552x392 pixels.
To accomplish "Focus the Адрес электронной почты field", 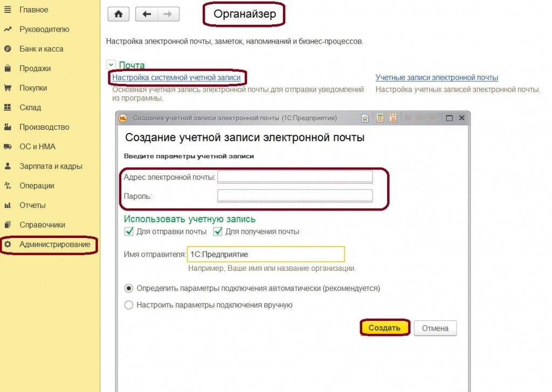I will click(295, 177).
